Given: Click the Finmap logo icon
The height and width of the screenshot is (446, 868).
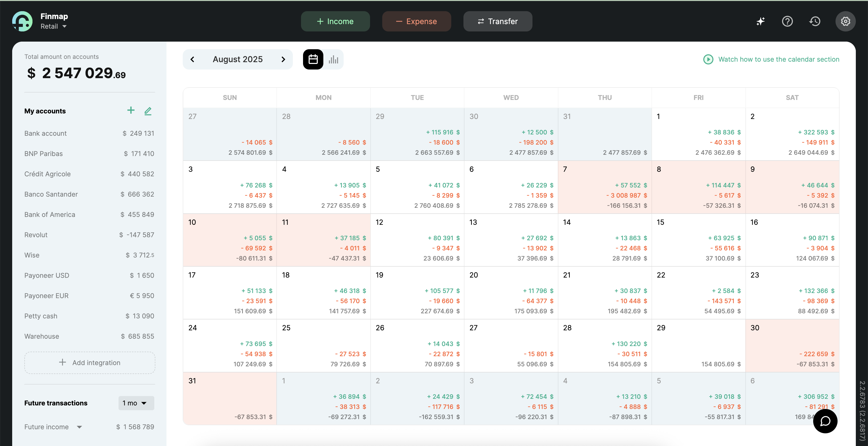Looking at the screenshot, I should point(22,21).
